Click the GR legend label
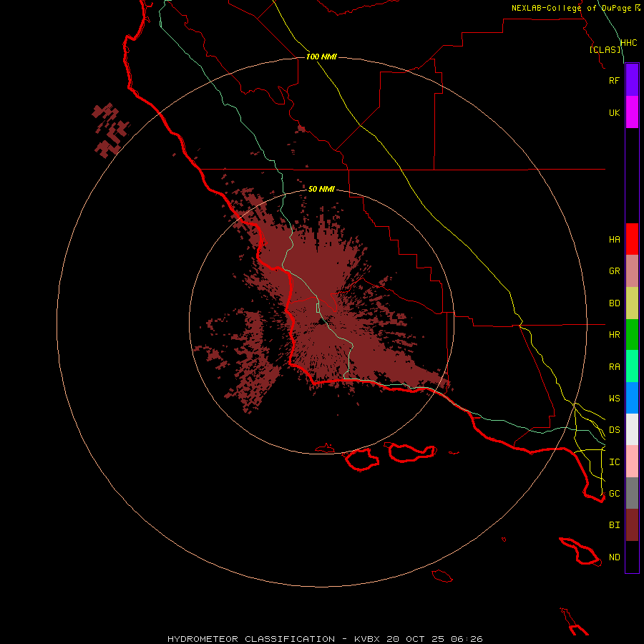The image size is (644, 644). pyautogui.click(x=614, y=271)
